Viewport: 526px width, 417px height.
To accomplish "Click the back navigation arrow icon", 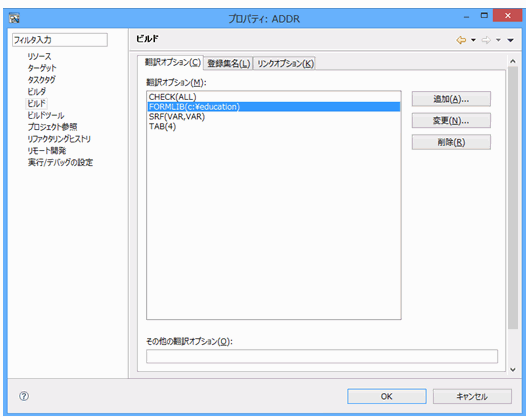I will tap(461, 40).
